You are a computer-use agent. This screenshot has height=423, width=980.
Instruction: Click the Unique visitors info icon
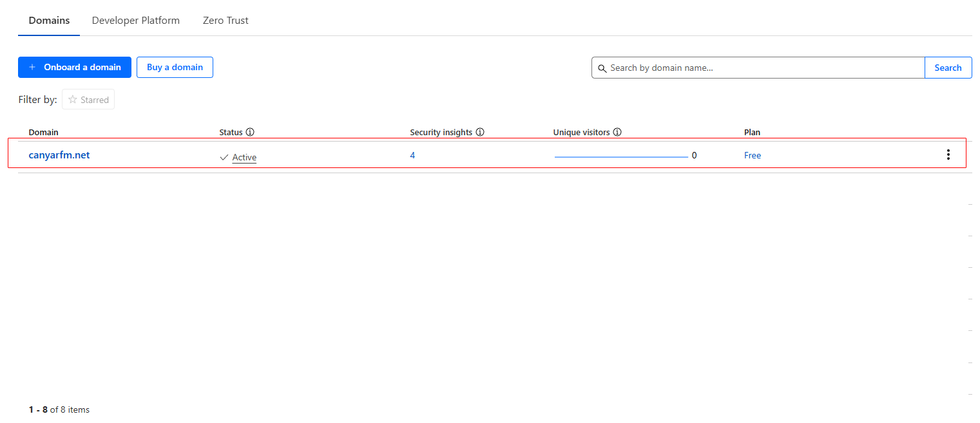(617, 132)
